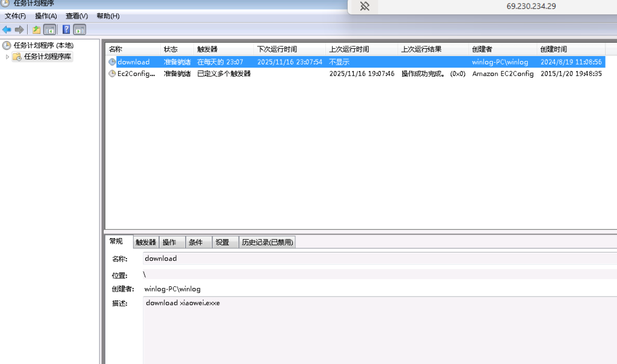Click the clock icon beside the download task

pyautogui.click(x=112, y=62)
